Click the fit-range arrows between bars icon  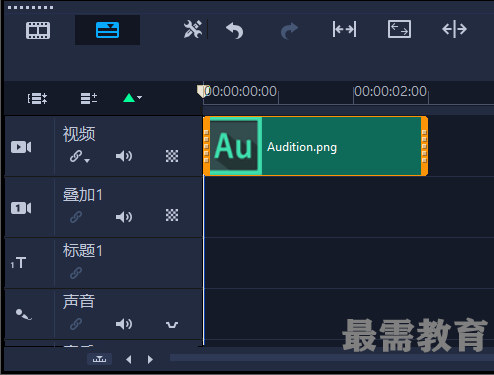pyautogui.click(x=344, y=29)
